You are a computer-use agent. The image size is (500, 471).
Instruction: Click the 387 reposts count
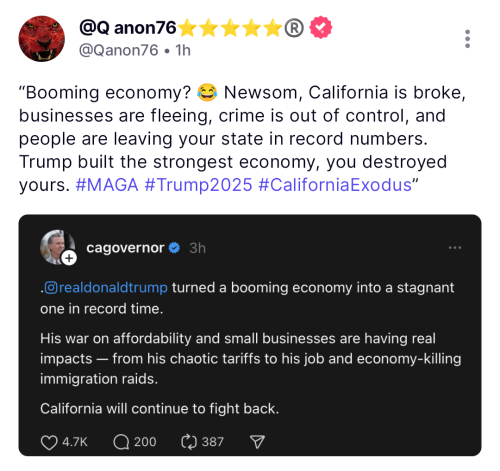pyautogui.click(x=212, y=442)
